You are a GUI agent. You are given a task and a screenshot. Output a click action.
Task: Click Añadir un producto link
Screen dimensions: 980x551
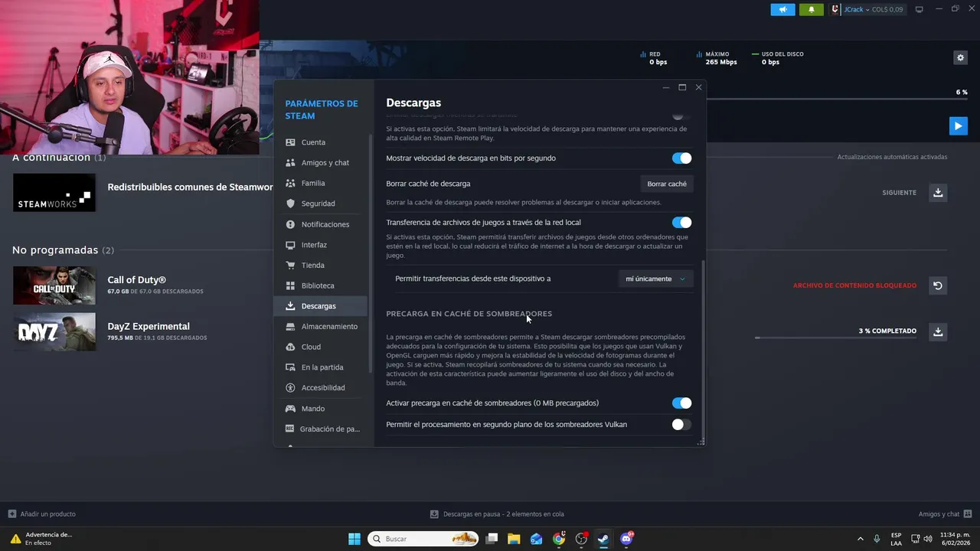pos(42,514)
